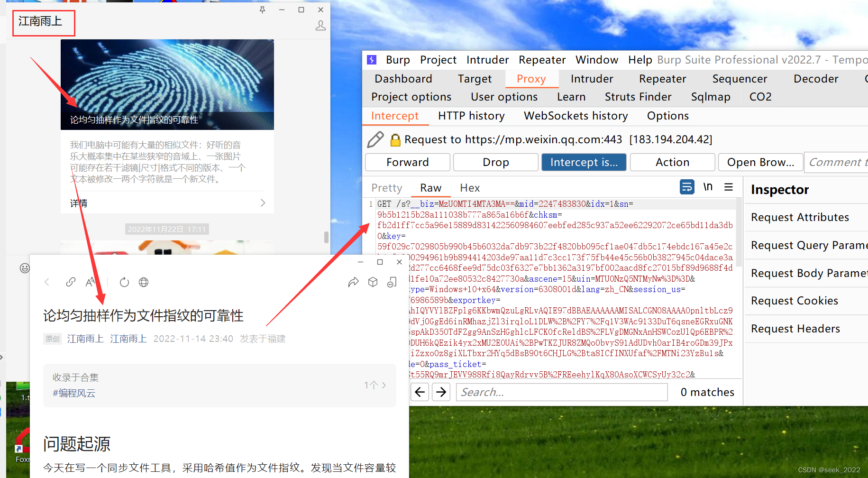Screen dimensions: 868x478
Task: Click the WeChat chat scrollbar thumb
Action: (326, 237)
